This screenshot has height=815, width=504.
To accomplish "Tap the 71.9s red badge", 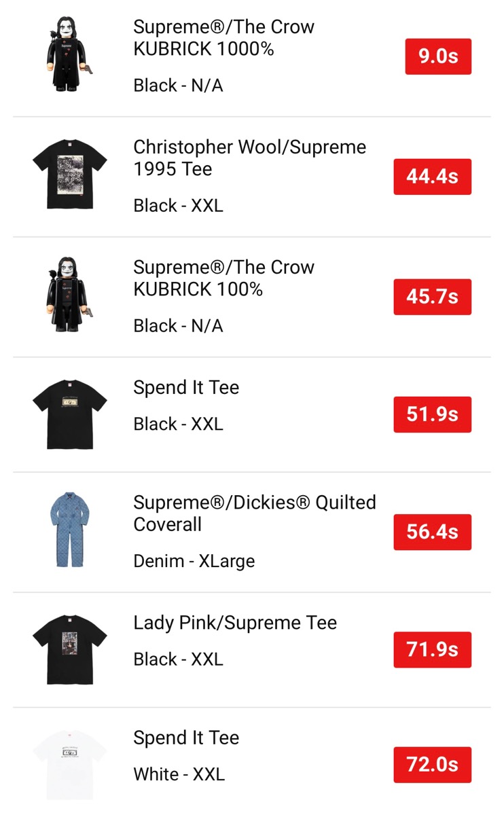I will (432, 650).
